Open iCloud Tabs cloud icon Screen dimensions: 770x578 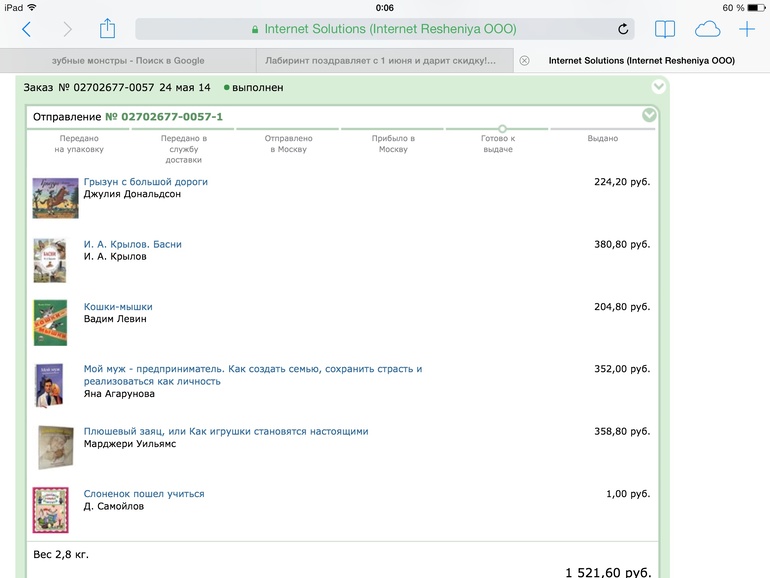tap(706, 30)
